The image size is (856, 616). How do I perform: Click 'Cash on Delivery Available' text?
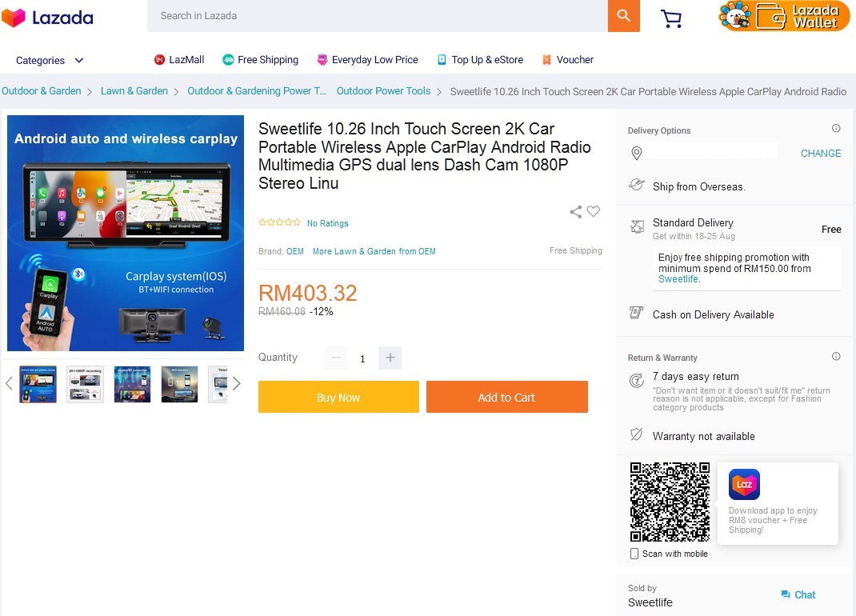[x=713, y=314]
